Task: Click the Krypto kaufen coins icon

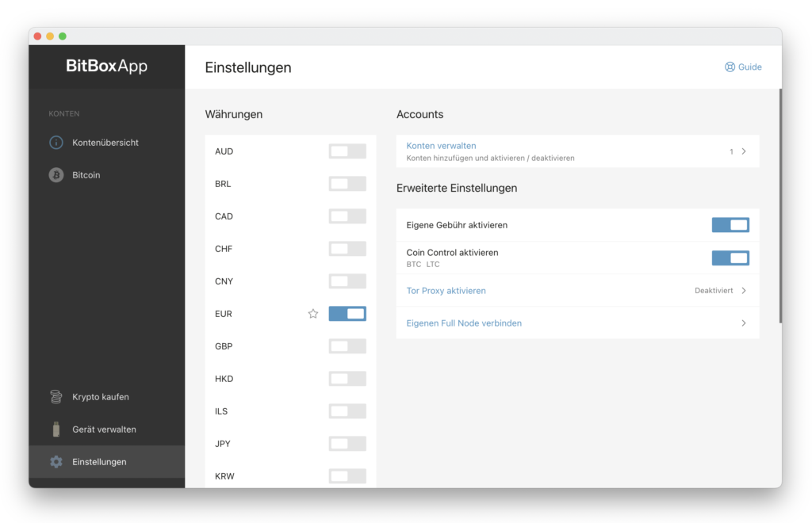Action: point(56,397)
